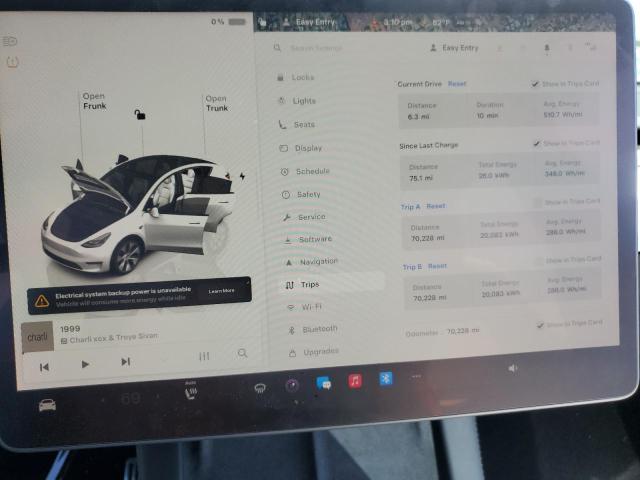This screenshot has height=480, width=640.
Task: Tap the charli album art thumbnail
Action: (37, 337)
